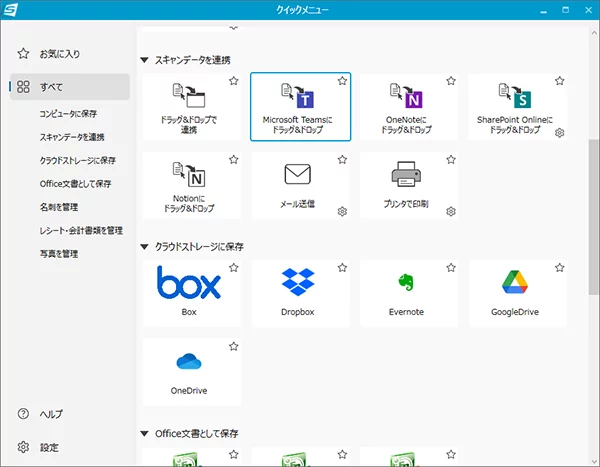Open the OneNote drag & drop tile
The image size is (600, 467).
[x=409, y=107]
